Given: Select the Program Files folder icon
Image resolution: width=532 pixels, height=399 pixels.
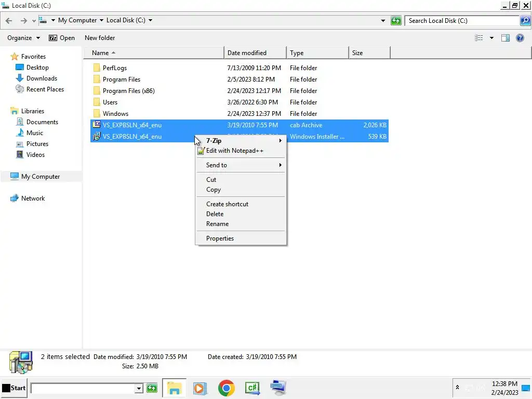Looking at the screenshot, I should pos(97,79).
